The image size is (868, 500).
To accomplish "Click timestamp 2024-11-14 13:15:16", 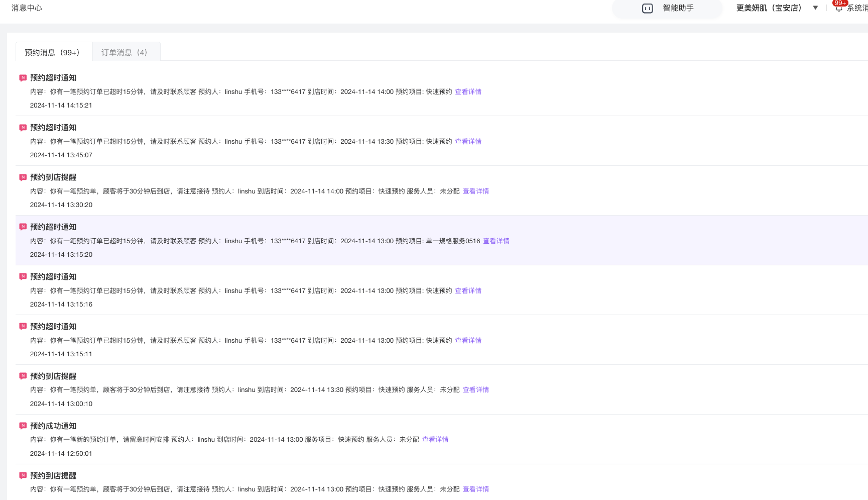I will (x=61, y=305).
